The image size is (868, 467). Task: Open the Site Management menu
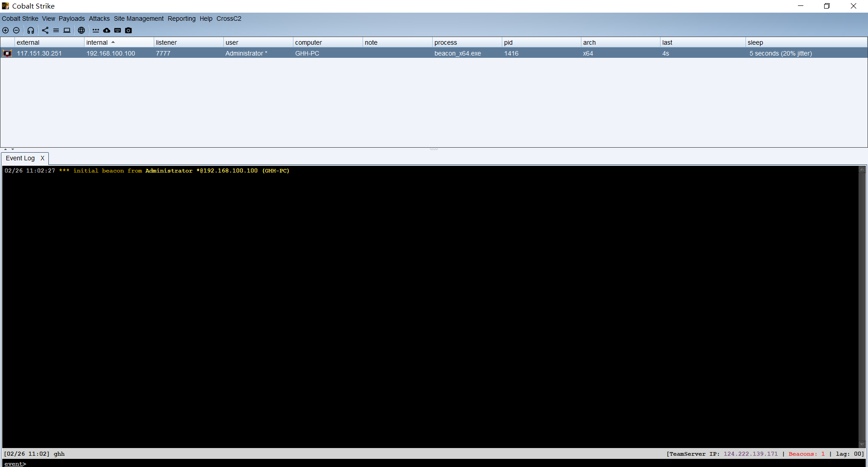(x=139, y=19)
